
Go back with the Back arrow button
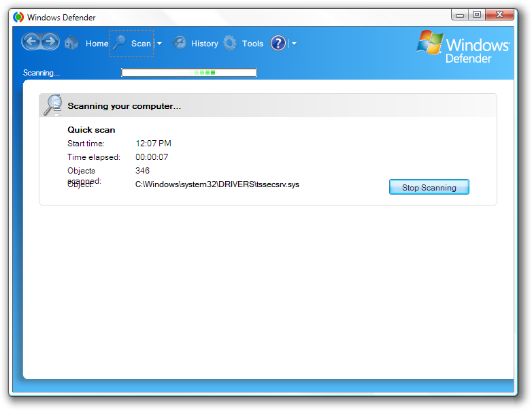[31, 42]
